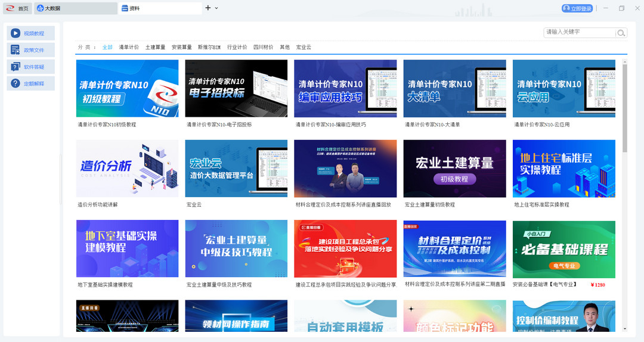Click the title 清单计价专家N10-电子招投标
This screenshot has height=342, width=644.
(219, 125)
